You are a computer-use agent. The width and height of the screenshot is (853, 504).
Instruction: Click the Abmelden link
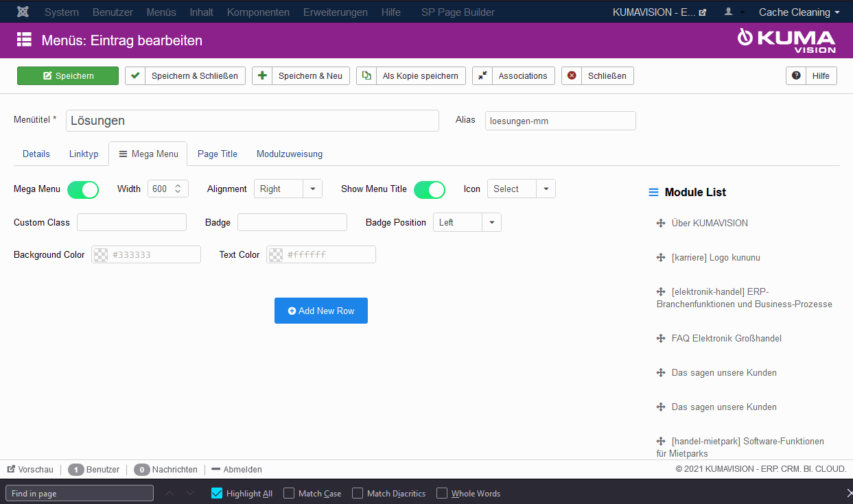[x=237, y=470]
